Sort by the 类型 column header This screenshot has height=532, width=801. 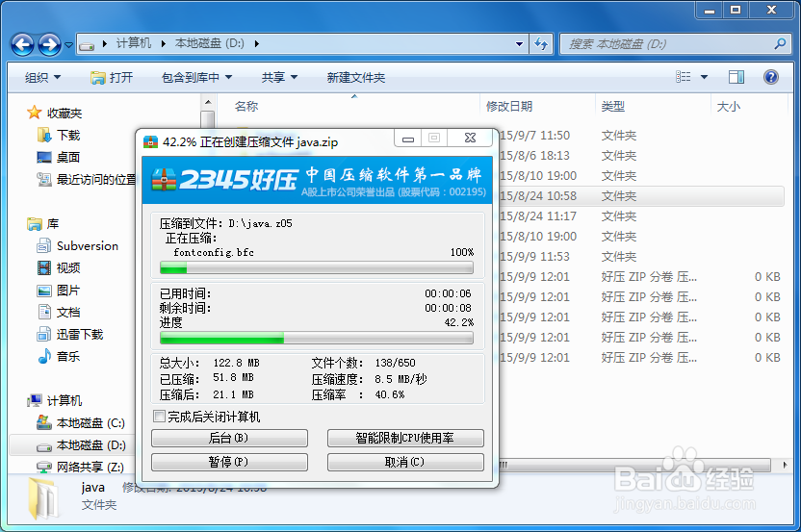pyautogui.click(x=613, y=106)
